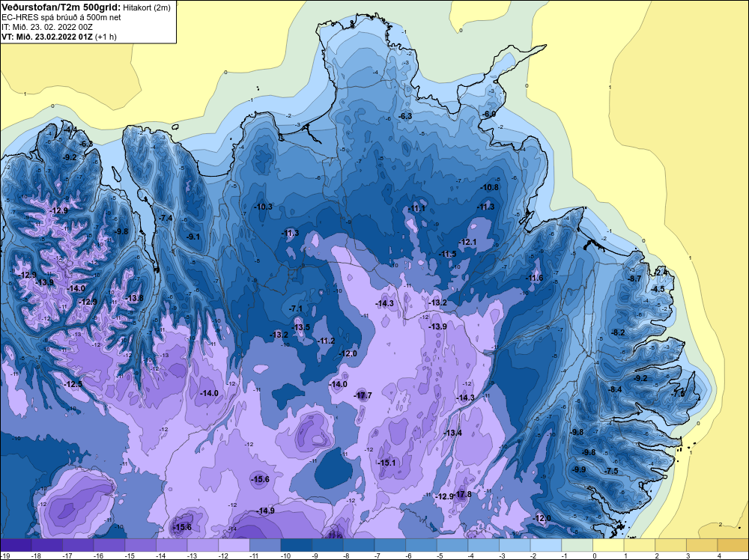Screen dimensions: 749x560
Task: Click the -11.2 temperature value on the map
Action: click(x=327, y=341)
